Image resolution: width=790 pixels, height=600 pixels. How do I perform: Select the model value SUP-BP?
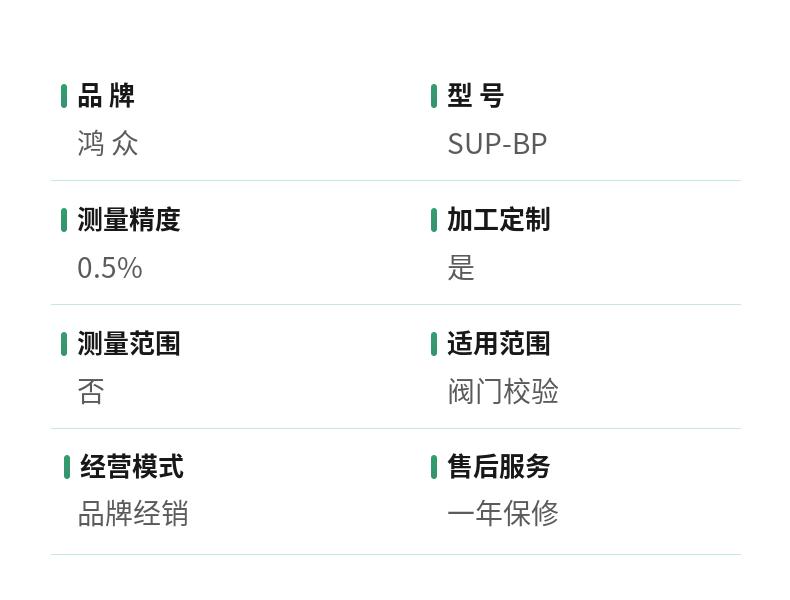pos(497,144)
